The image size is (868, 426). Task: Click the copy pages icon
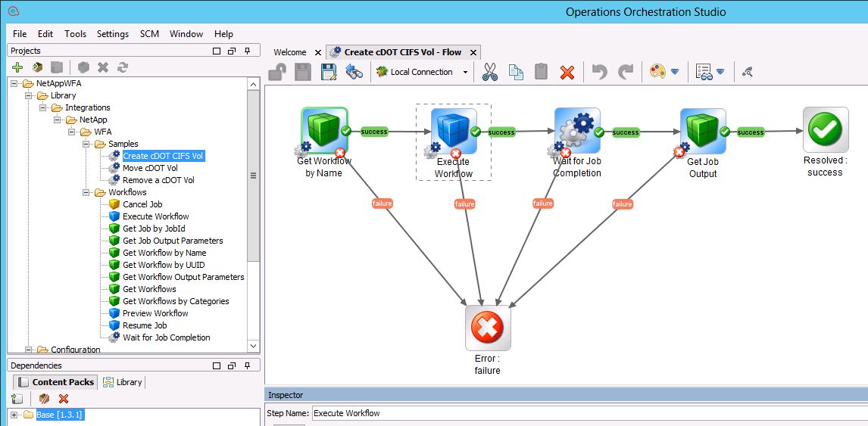[516, 72]
